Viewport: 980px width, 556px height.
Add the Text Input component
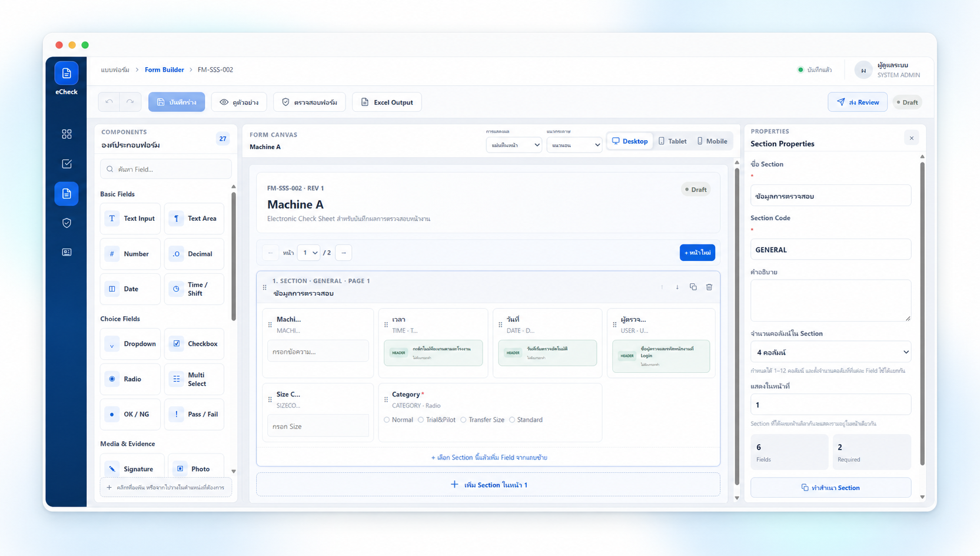tap(130, 219)
